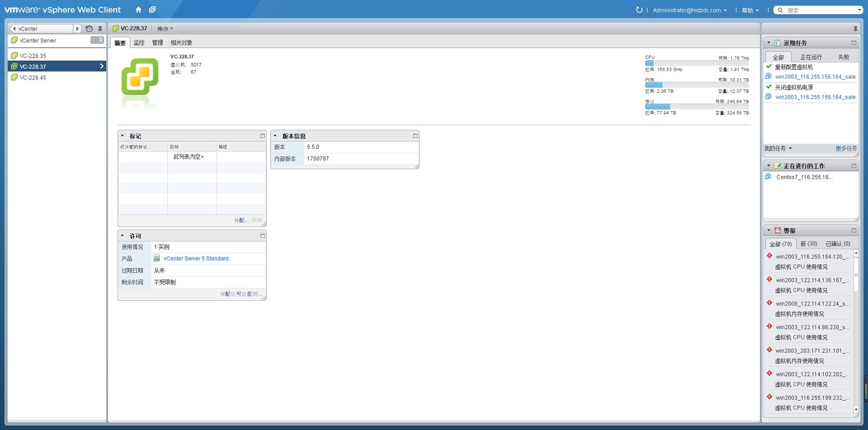Open the win2003_116.255.156.164_sale link under the power-off (关闭虚拟机电源) task

tap(815, 97)
